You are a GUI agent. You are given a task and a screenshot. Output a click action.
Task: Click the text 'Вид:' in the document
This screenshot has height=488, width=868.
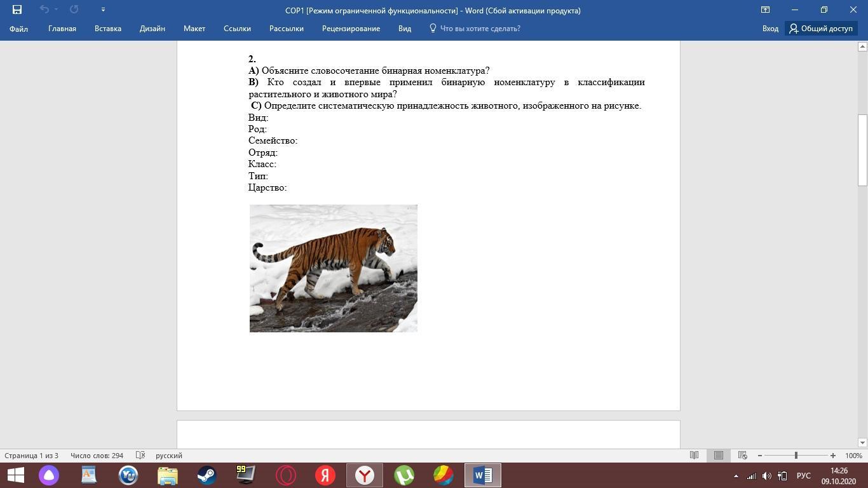[x=259, y=118]
